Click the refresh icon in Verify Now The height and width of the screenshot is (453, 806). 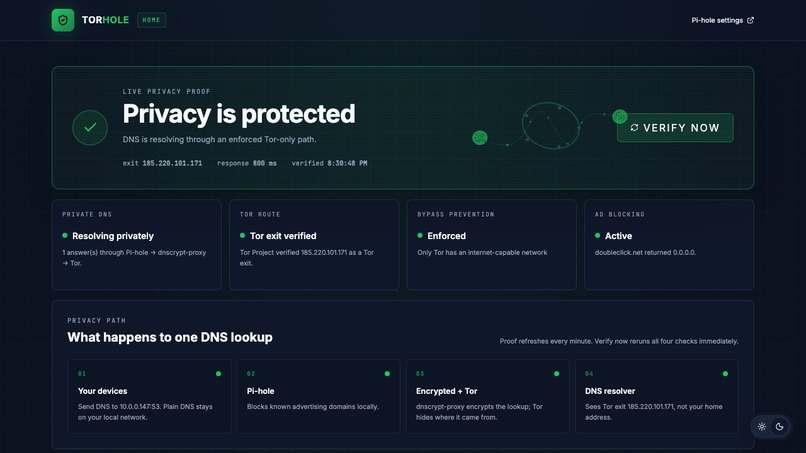click(634, 128)
